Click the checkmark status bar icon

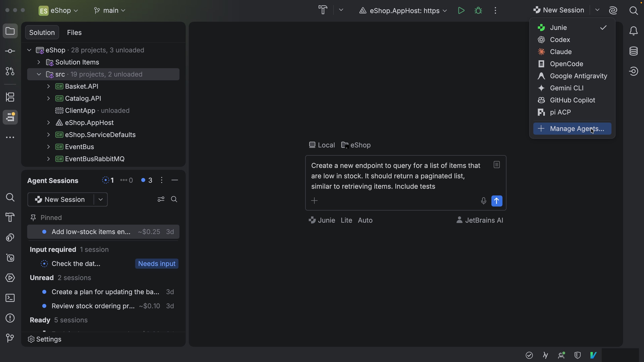pyautogui.click(x=529, y=355)
